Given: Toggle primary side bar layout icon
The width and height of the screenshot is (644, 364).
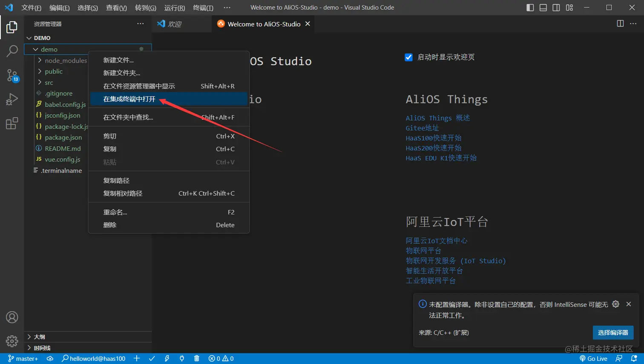Looking at the screenshot, I should (530, 8).
